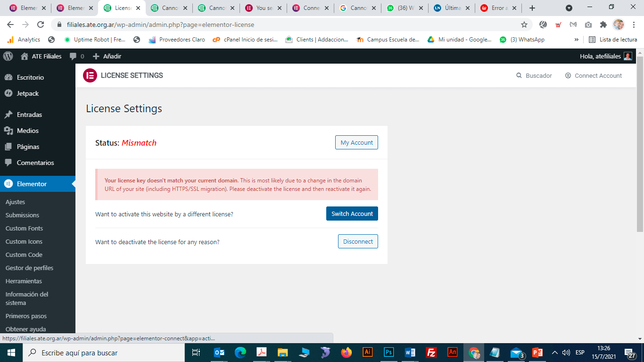Open Mi unidad Google Drive bookmark
The image size is (644, 362).
point(459,40)
